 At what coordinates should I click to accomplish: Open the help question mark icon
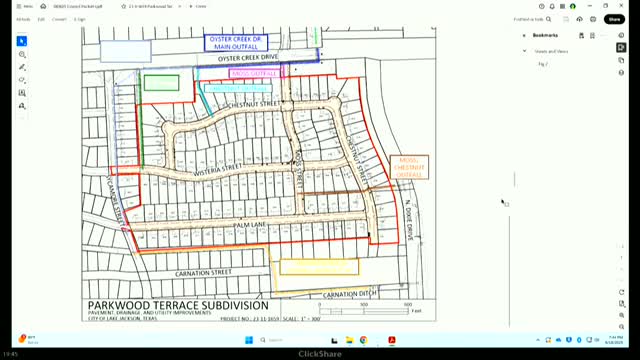coord(542,7)
